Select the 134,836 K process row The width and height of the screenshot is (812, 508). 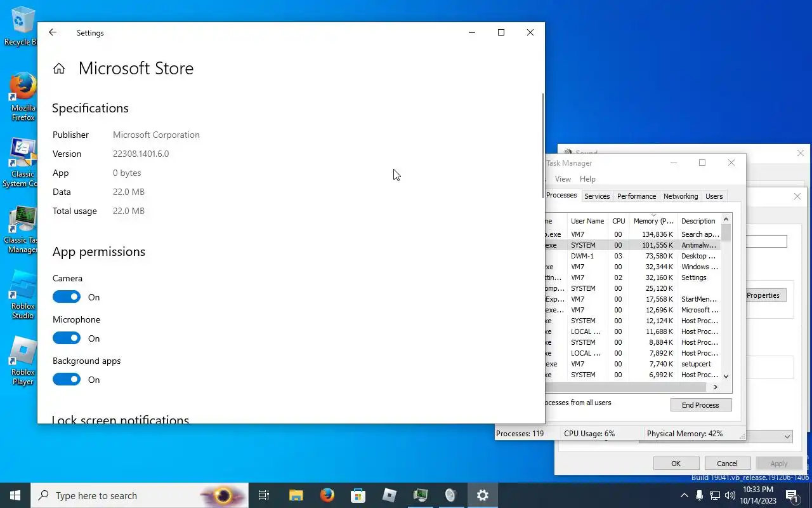point(633,234)
